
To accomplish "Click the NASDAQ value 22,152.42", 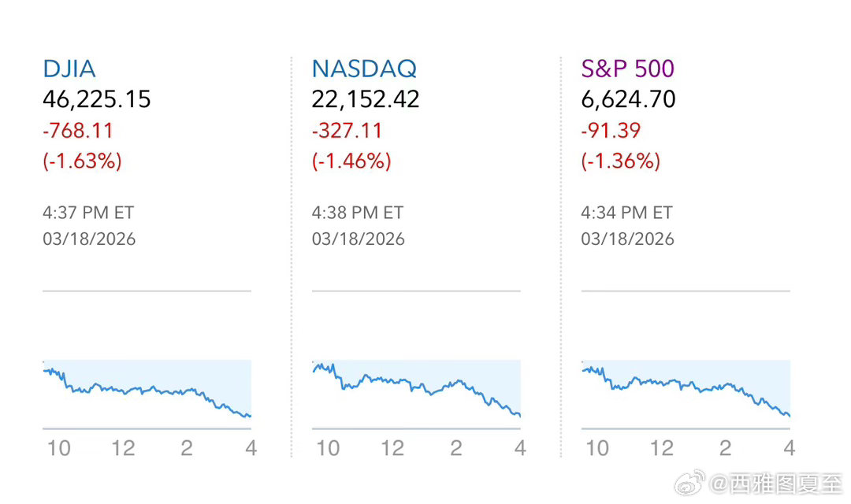I will click(366, 99).
